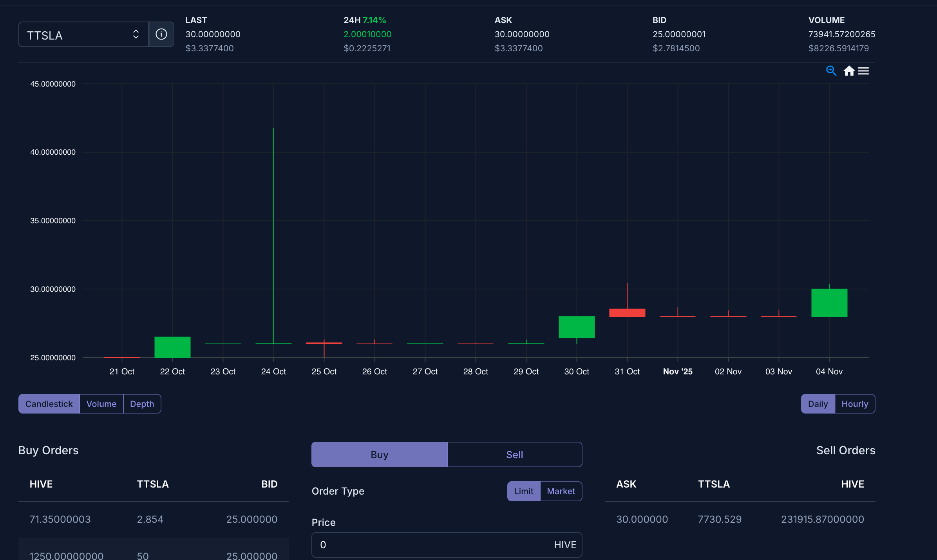This screenshot has width=937, height=560.
Task: Click the Buy button
Action: pos(379,455)
